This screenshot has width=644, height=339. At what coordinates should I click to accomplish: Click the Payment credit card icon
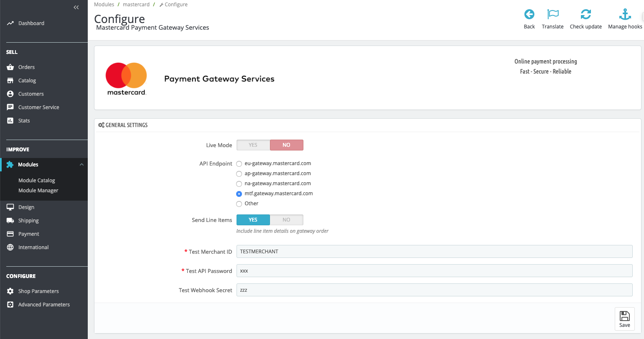tap(10, 234)
